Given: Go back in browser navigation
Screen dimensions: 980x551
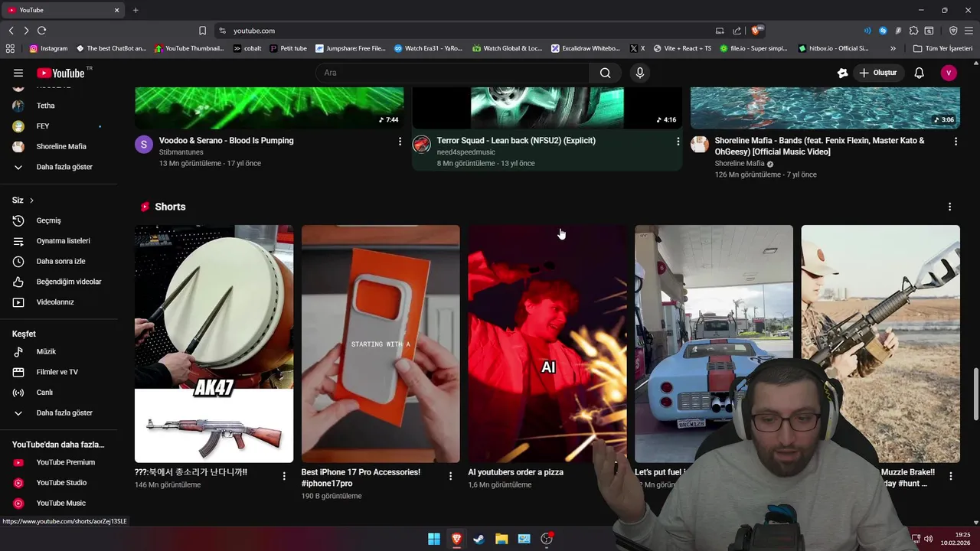Looking at the screenshot, I should click(11, 31).
